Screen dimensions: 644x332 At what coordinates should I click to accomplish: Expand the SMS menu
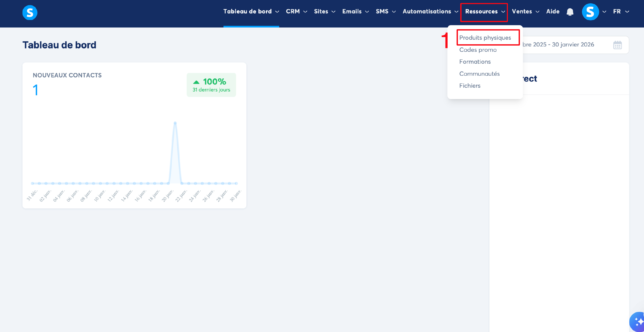(386, 12)
